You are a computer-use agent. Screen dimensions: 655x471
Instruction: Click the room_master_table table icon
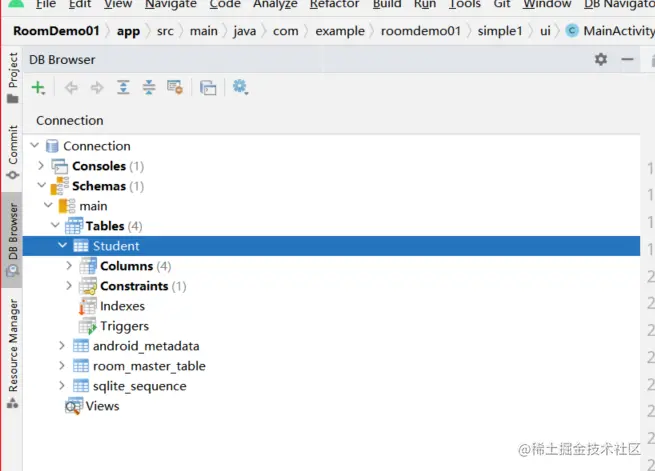81,366
